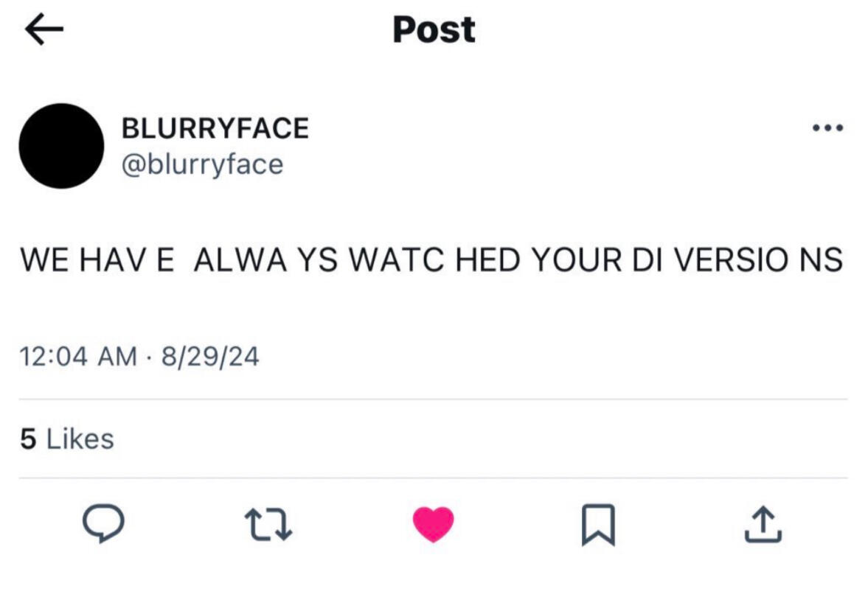Open the three-dot more options menu

pos(827,128)
